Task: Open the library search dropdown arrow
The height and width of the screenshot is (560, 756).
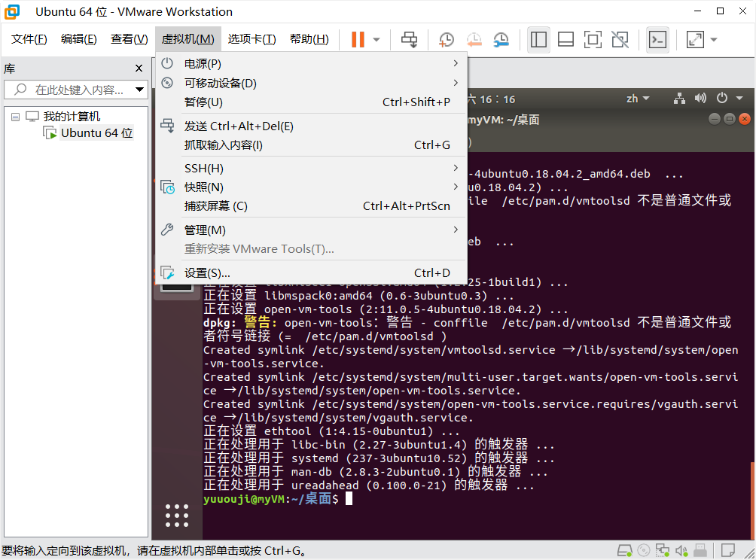Action: (x=140, y=90)
